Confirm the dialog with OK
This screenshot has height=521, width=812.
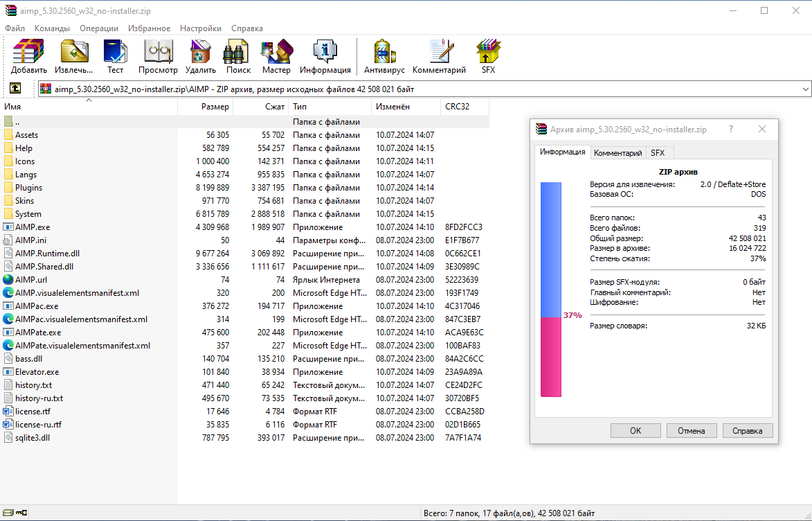point(635,431)
